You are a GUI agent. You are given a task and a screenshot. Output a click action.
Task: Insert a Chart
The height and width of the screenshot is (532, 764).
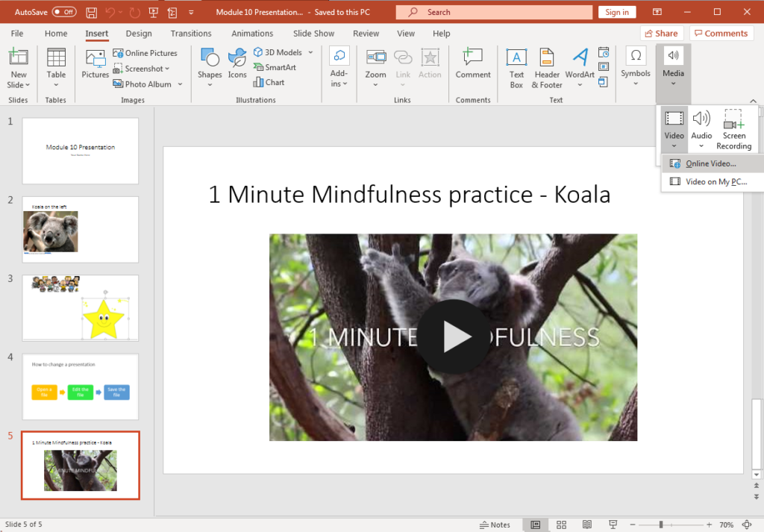click(270, 82)
